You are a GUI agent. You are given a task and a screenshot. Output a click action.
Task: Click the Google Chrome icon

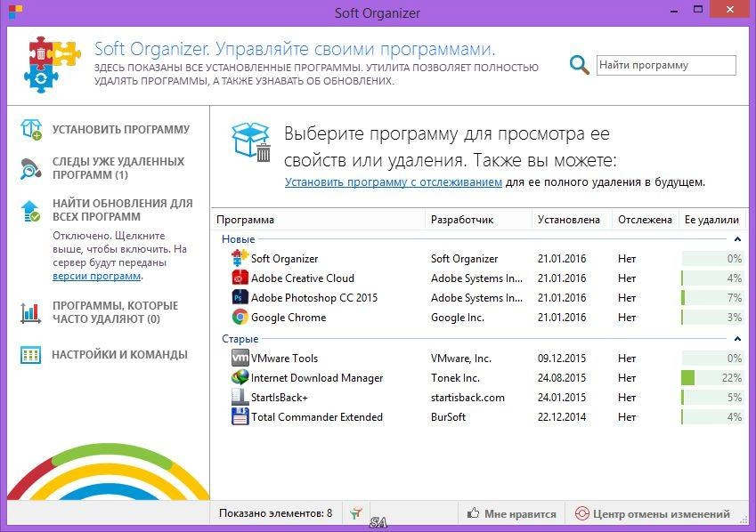click(x=240, y=317)
